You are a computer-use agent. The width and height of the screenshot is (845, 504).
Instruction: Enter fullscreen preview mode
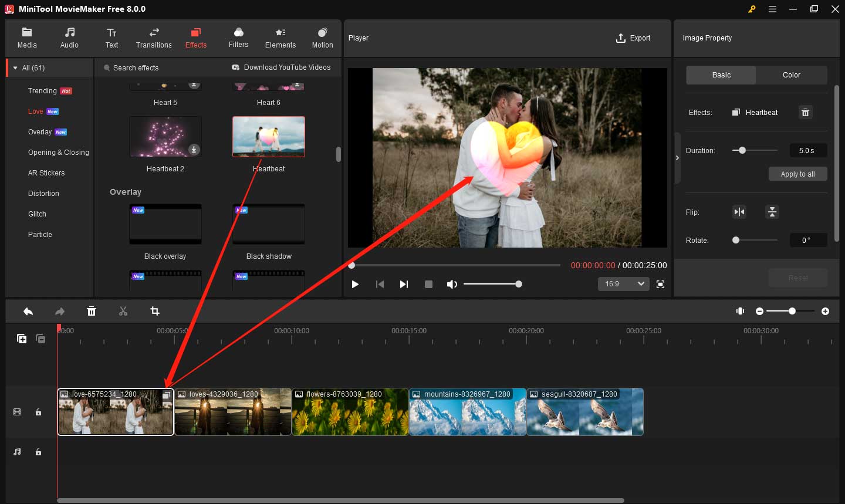661,284
